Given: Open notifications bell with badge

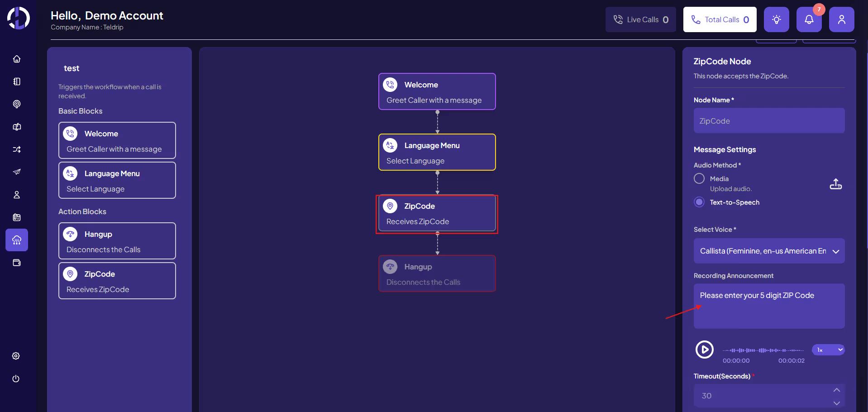Looking at the screenshot, I should 809,19.
